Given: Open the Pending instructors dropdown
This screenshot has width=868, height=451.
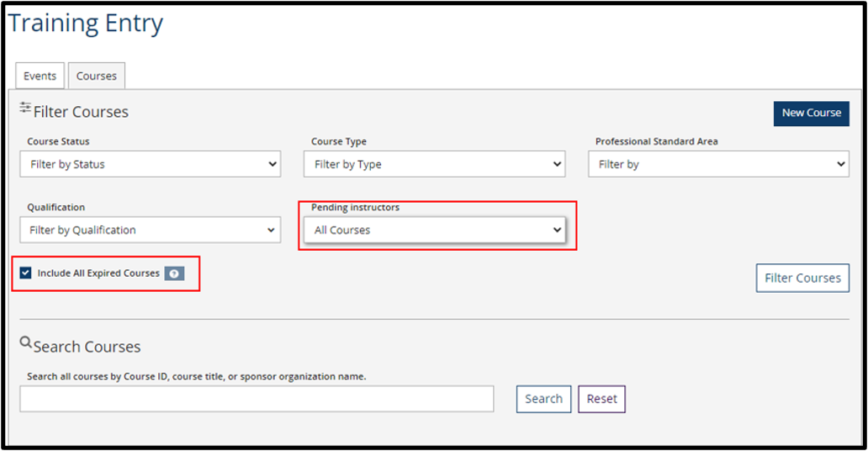Looking at the screenshot, I should [x=435, y=230].
